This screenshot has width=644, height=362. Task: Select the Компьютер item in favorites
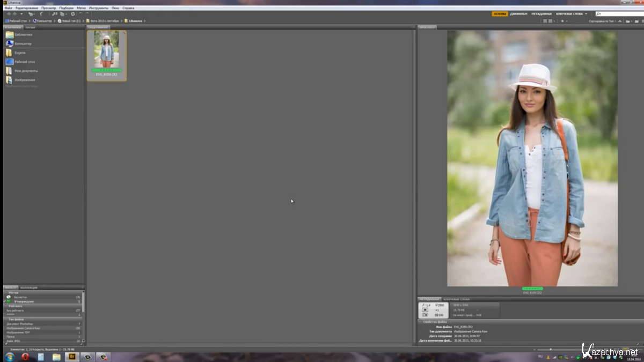23,44
